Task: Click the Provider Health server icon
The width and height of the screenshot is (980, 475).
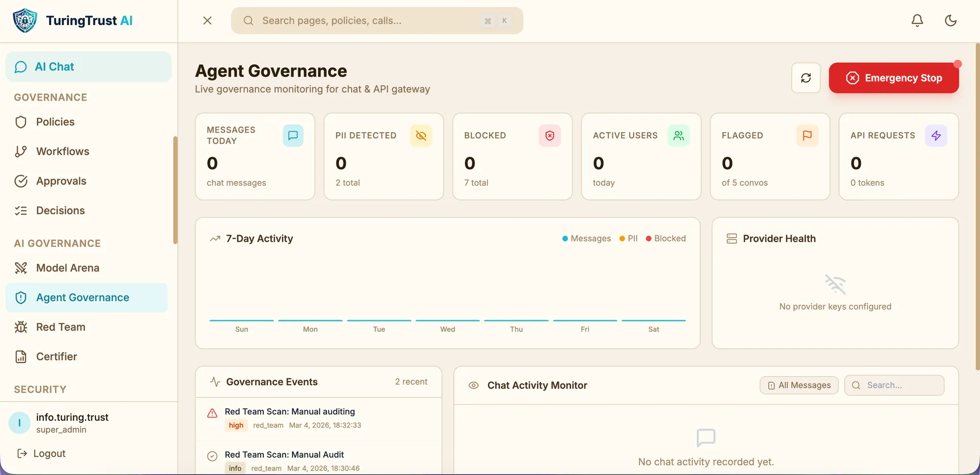Action: pos(732,239)
